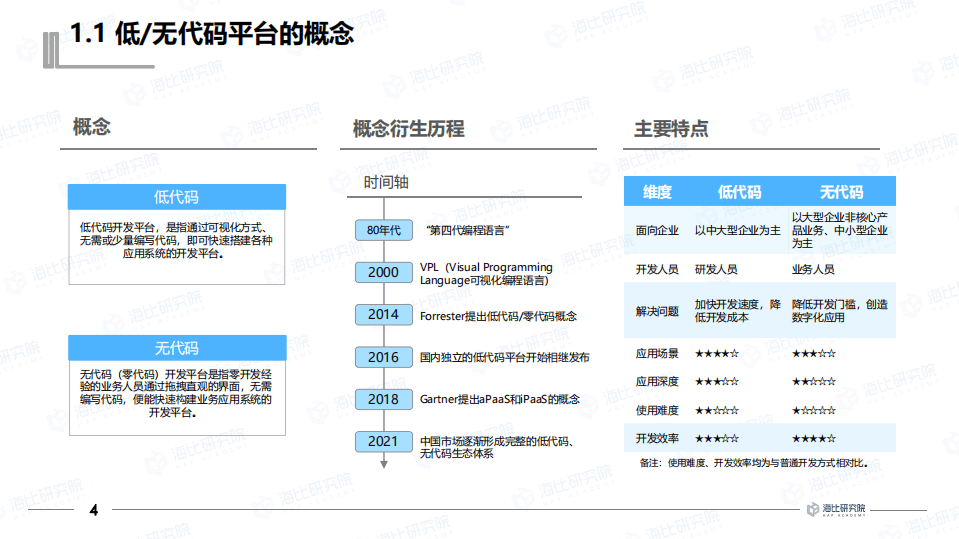Image resolution: width=959 pixels, height=539 pixels.
Task: Select the cell '以大型企业非核心产品业务'
Action: pos(840,230)
